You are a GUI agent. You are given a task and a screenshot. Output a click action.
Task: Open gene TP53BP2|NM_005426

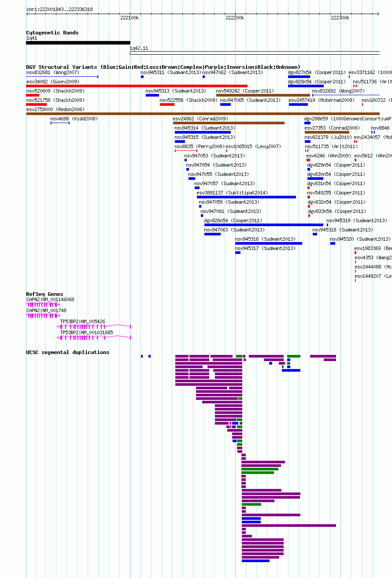82,321
